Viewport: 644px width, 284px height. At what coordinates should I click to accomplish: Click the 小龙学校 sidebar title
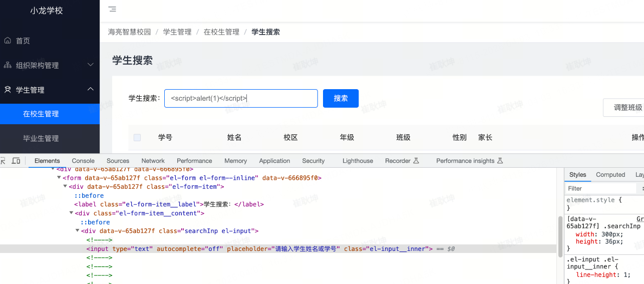point(47,11)
